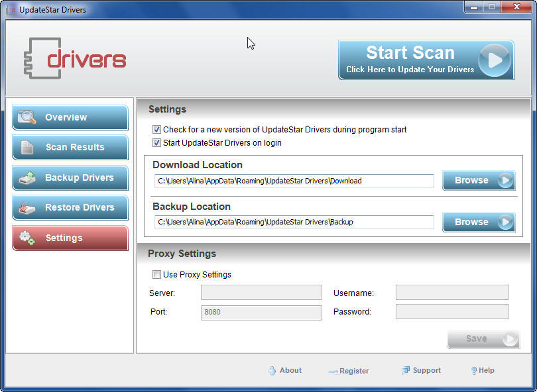Open the Overview section label
This screenshot has height=392, width=537.
(x=66, y=117)
